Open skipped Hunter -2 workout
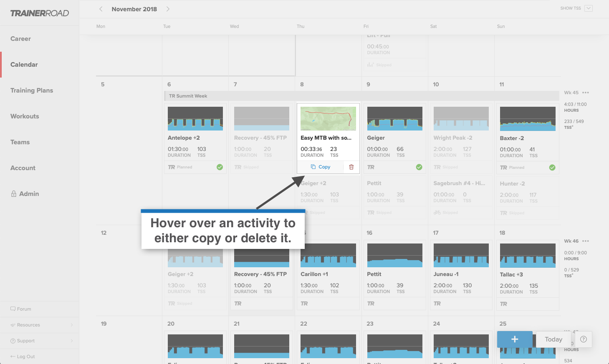This screenshot has width=609, height=364. [x=528, y=198]
